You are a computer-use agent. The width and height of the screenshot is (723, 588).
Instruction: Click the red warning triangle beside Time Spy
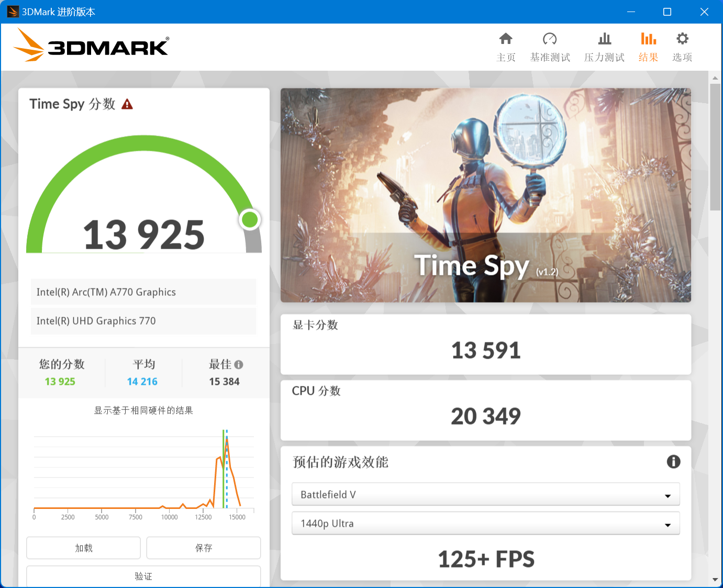tap(127, 104)
